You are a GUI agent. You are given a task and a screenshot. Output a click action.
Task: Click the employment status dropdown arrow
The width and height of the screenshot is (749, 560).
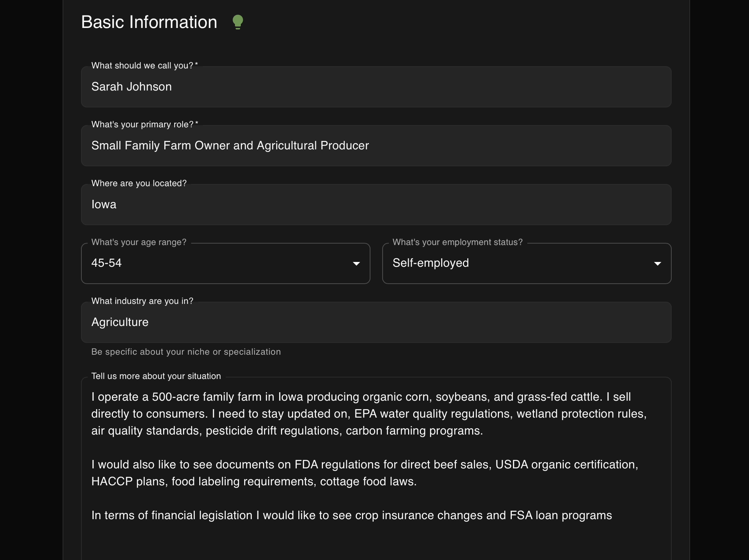tap(657, 263)
